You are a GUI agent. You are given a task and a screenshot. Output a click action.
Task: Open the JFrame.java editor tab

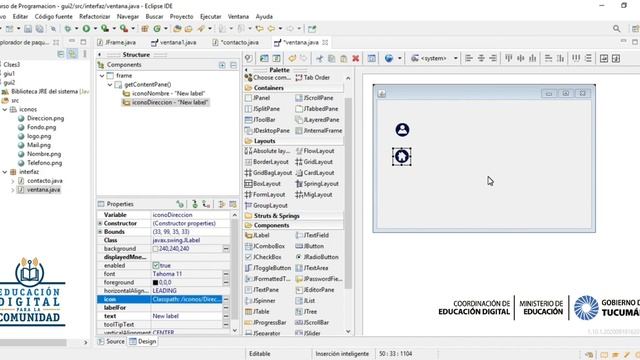116,42
